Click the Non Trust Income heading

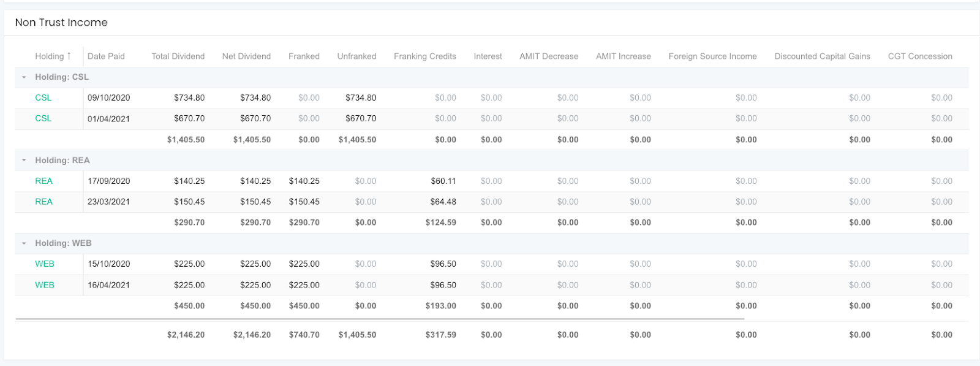tap(61, 22)
